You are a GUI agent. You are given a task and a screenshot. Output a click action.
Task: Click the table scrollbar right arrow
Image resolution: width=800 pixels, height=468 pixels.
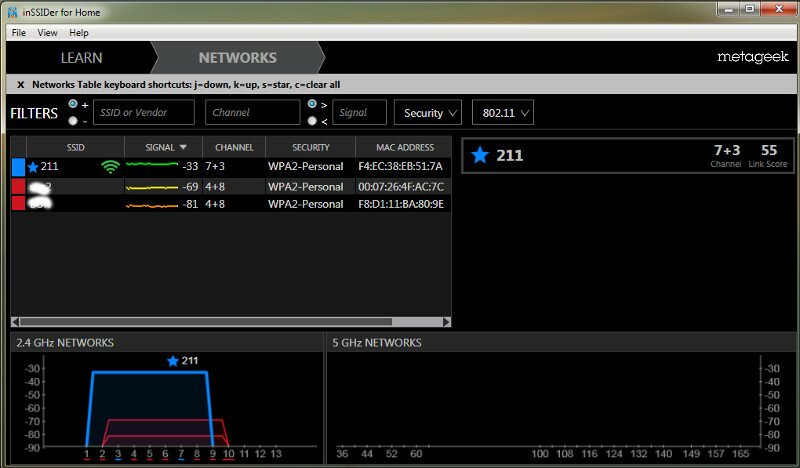point(447,322)
